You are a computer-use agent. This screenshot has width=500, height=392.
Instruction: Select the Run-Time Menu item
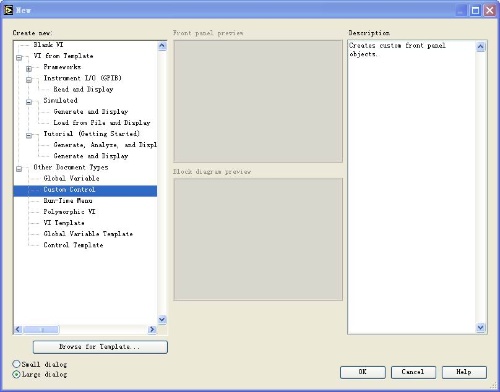(68, 200)
